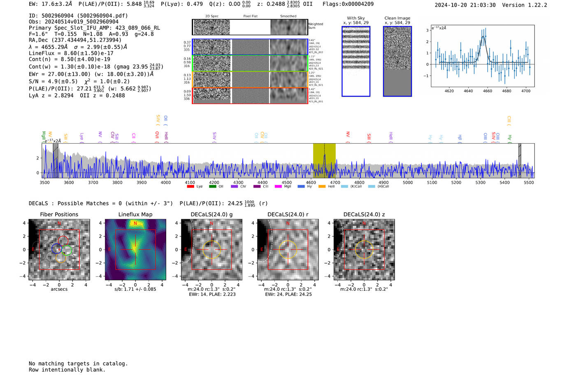Open the Clean Image cutout
This screenshot has height=392, width=576.
click(x=397, y=61)
